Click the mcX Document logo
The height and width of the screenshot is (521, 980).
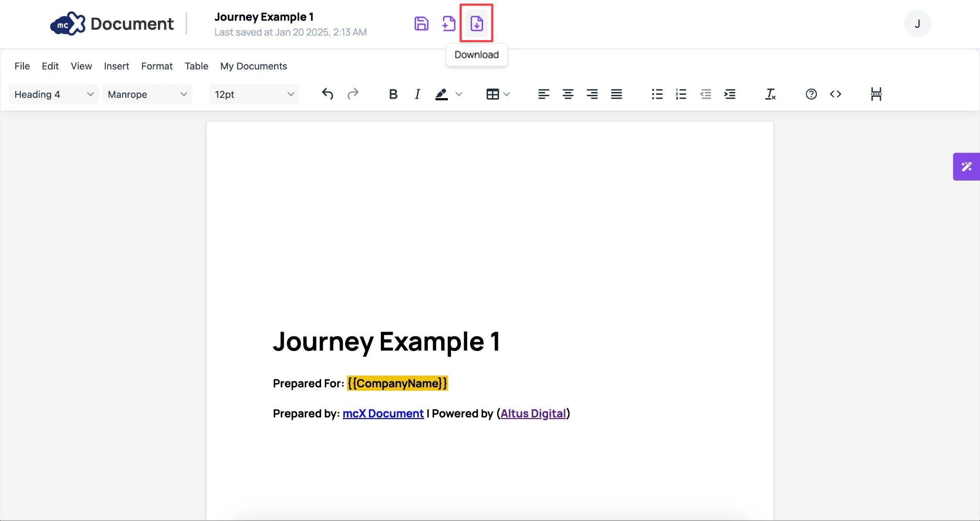112,23
